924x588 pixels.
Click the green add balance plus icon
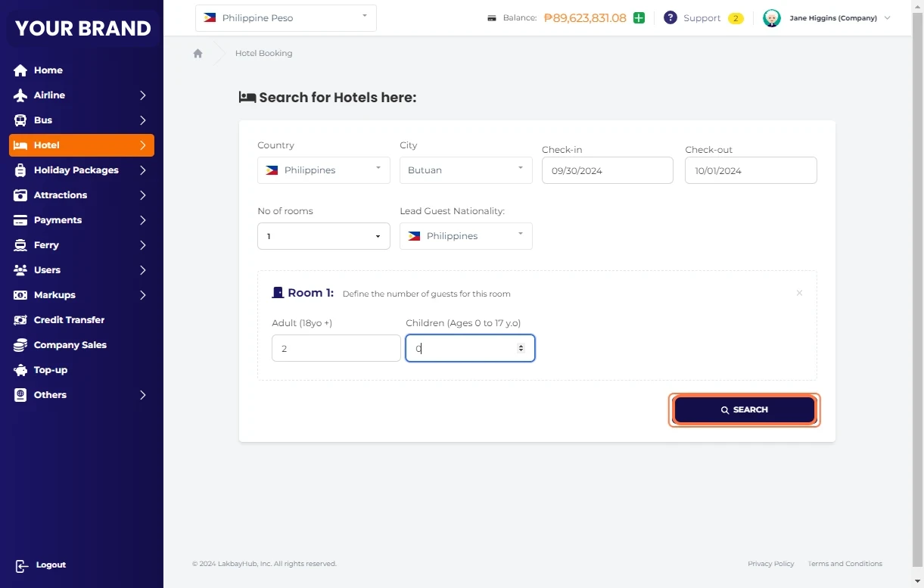coord(639,18)
